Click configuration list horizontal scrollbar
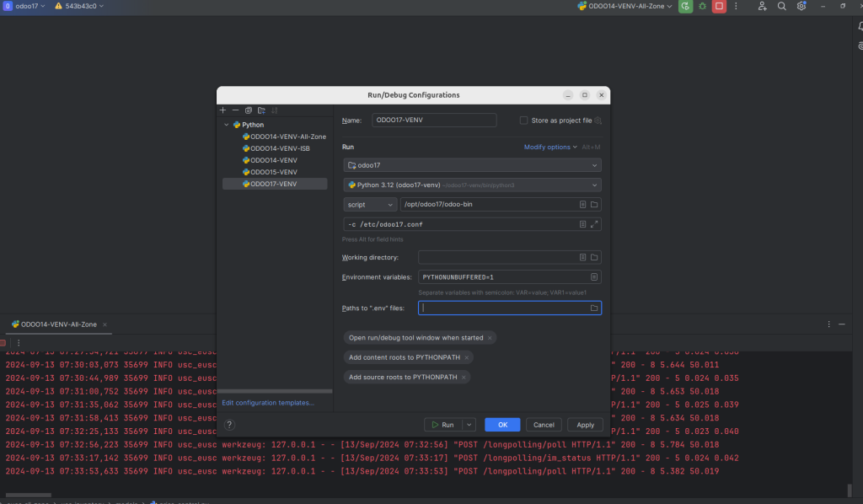The height and width of the screenshot is (504, 863). 275,392
